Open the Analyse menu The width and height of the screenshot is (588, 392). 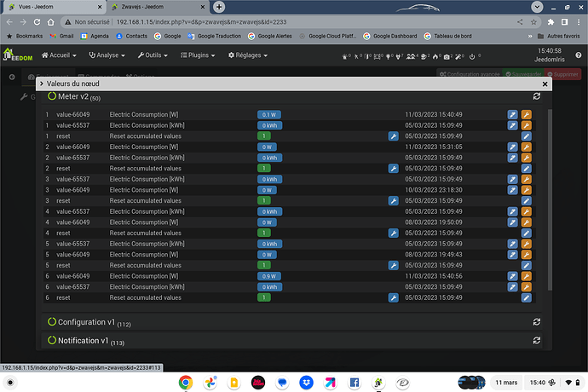tap(107, 55)
